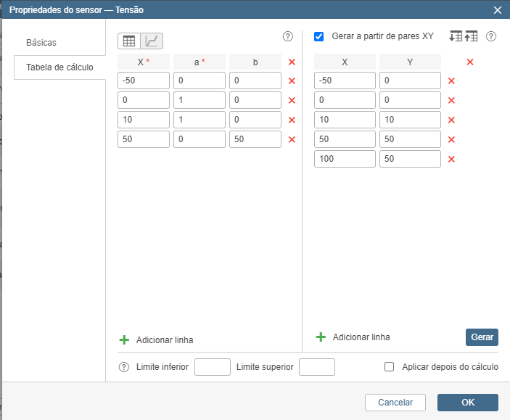The height and width of the screenshot is (420, 510).
Task: Switch to table view icon
Action: (128, 41)
